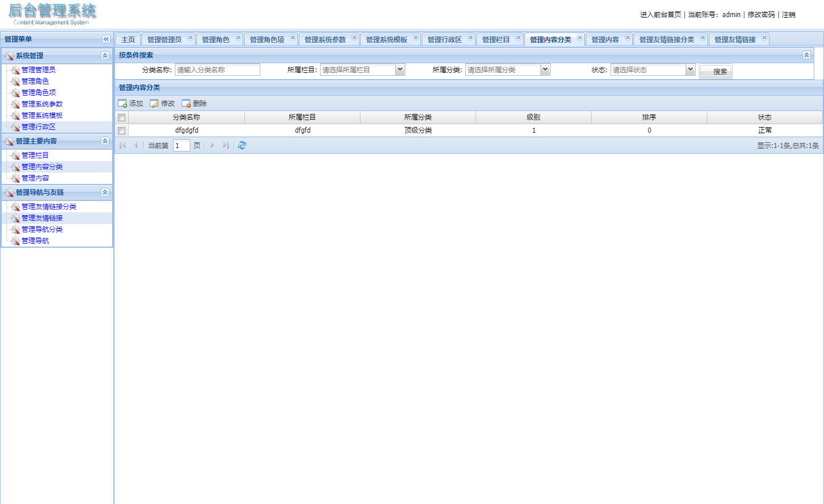Click the 搜索 search button
Image resolution: width=824 pixels, height=504 pixels.
(x=716, y=71)
